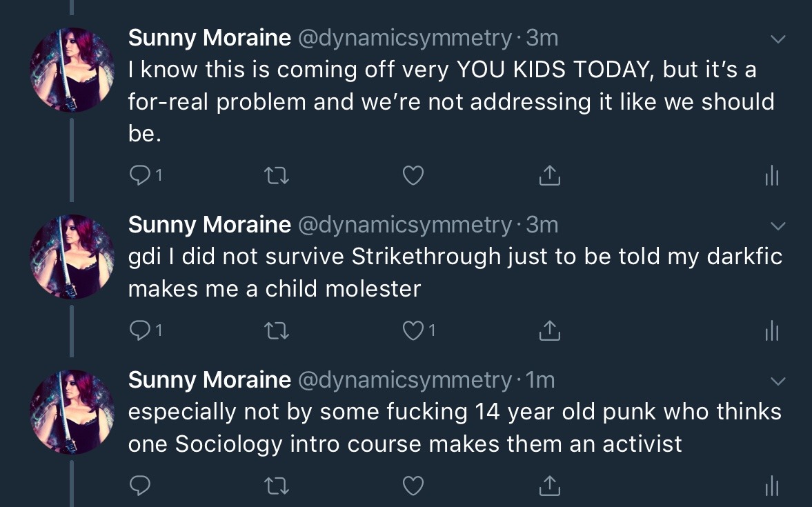Share the Strikethrough darkfic tweet

point(549,332)
